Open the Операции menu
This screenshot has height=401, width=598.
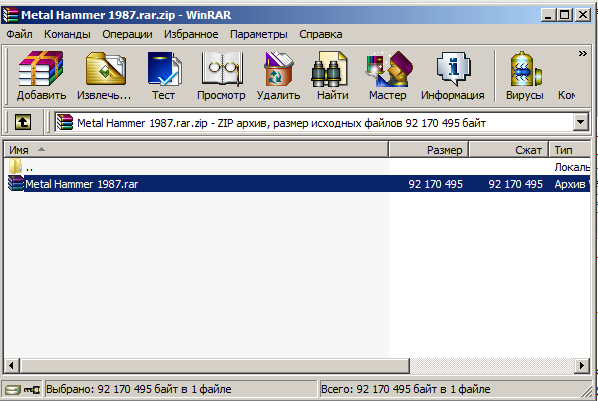pyautogui.click(x=127, y=34)
